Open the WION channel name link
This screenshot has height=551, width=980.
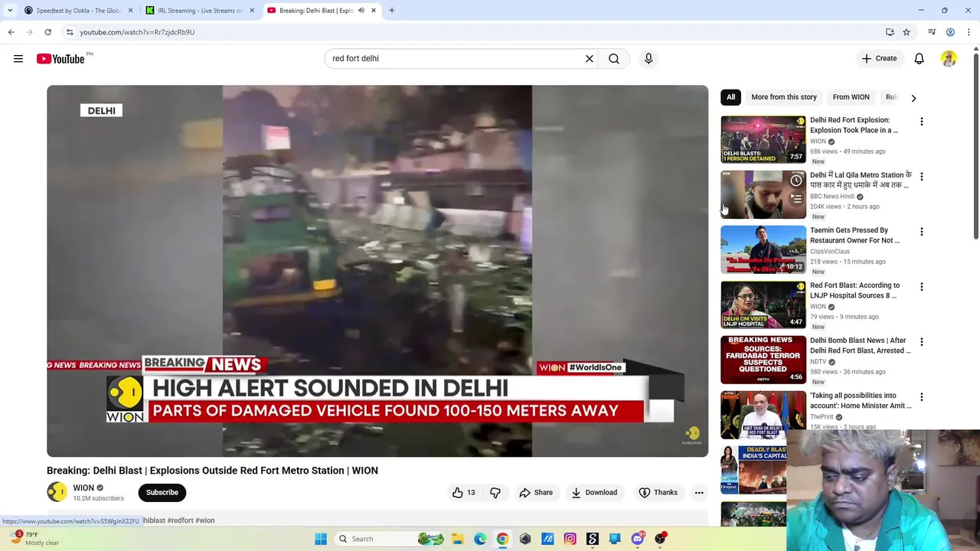point(83,487)
